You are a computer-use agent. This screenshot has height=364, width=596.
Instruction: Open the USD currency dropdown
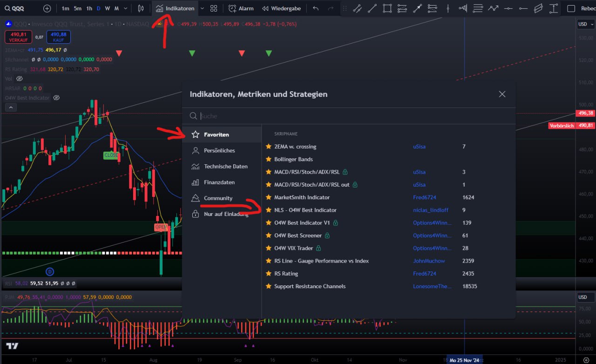[x=584, y=24]
